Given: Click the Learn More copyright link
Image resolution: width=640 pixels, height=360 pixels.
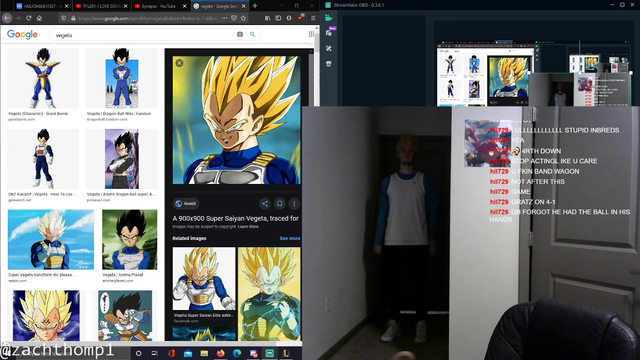Looking at the screenshot, I should click(x=248, y=227).
